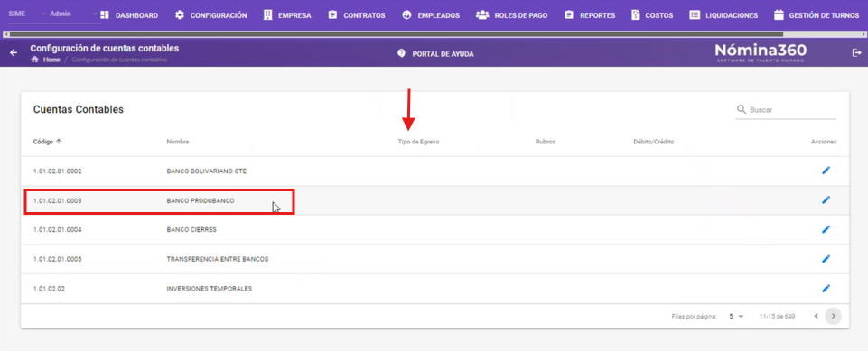The width and height of the screenshot is (868, 351).
Task: Edit the BANCO PRODUBANCO account with pencil icon
Action: [x=826, y=200]
